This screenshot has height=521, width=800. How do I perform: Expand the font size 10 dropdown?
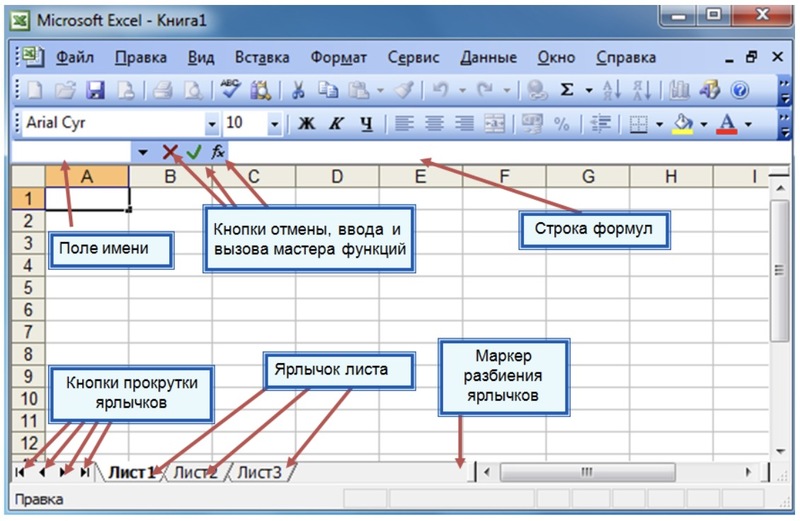click(274, 124)
